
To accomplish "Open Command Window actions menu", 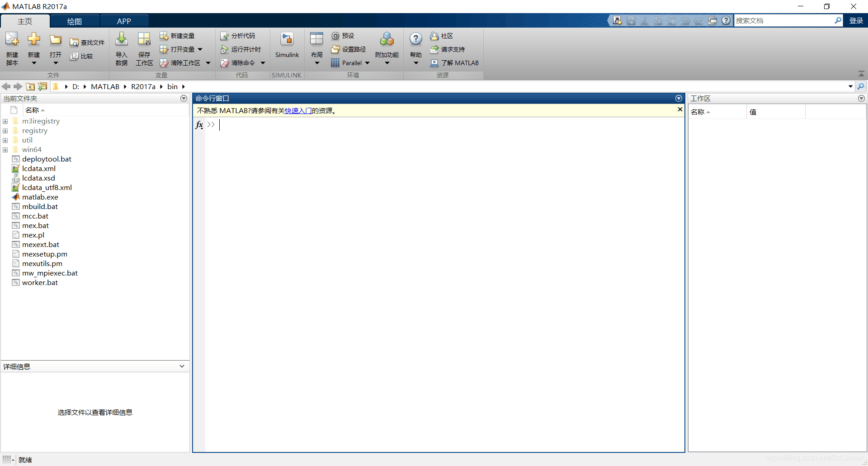I will [679, 98].
